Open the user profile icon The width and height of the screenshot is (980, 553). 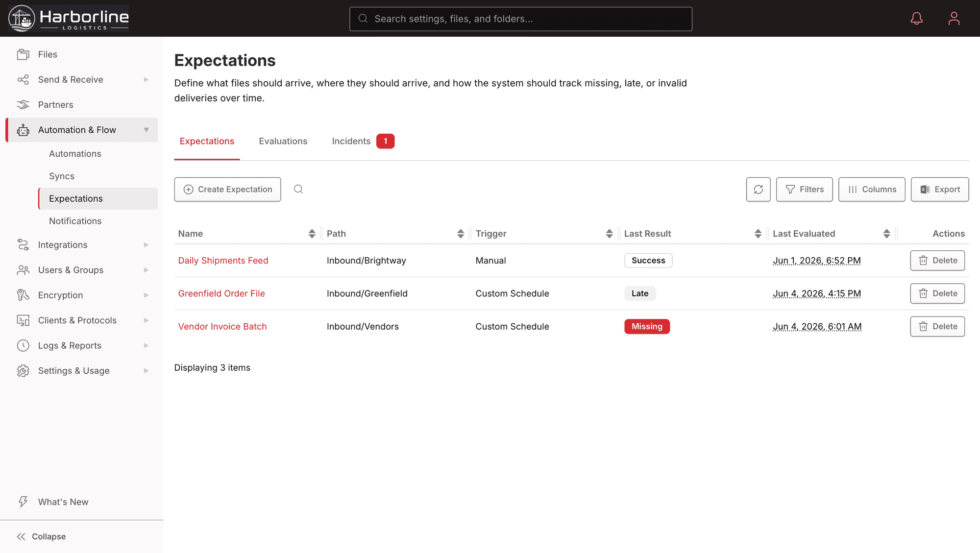click(x=954, y=19)
